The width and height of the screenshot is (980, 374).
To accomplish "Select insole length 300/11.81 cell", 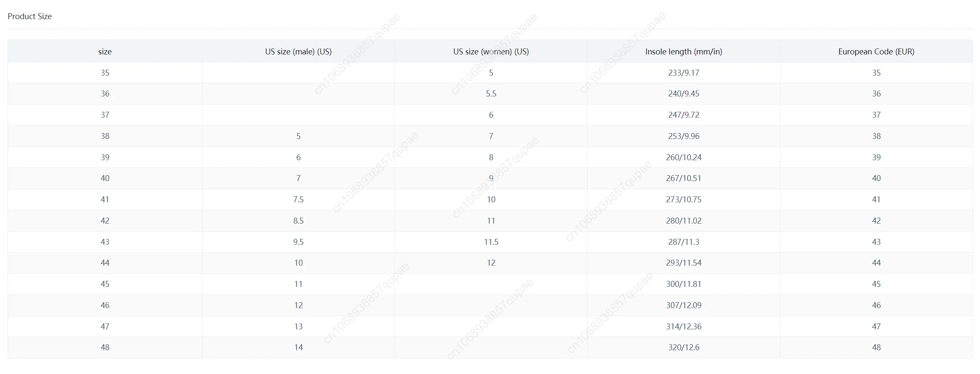I will click(x=683, y=284).
